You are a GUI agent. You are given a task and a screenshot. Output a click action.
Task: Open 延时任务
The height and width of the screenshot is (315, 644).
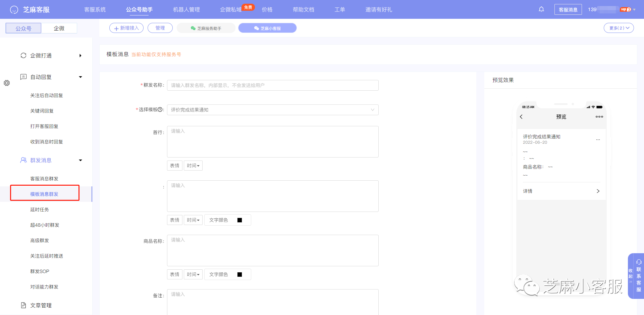click(40, 210)
